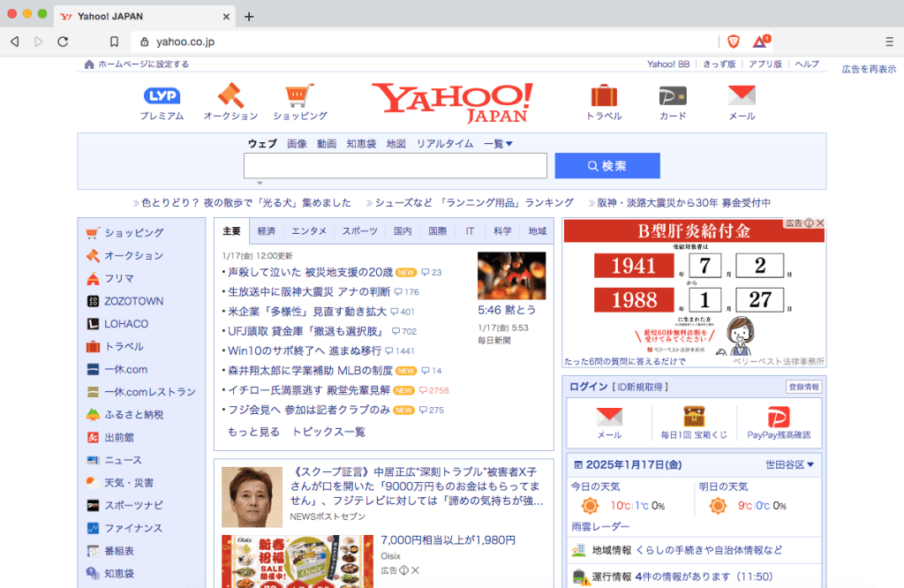Image resolution: width=904 pixels, height=588 pixels.
Task: Click the Brave Shields lion icon
Action: [x=734, y=41]
